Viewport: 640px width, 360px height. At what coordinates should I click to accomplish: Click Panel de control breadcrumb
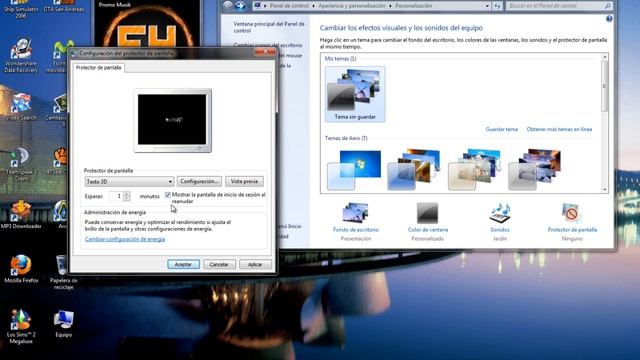[x=289, y=6]
